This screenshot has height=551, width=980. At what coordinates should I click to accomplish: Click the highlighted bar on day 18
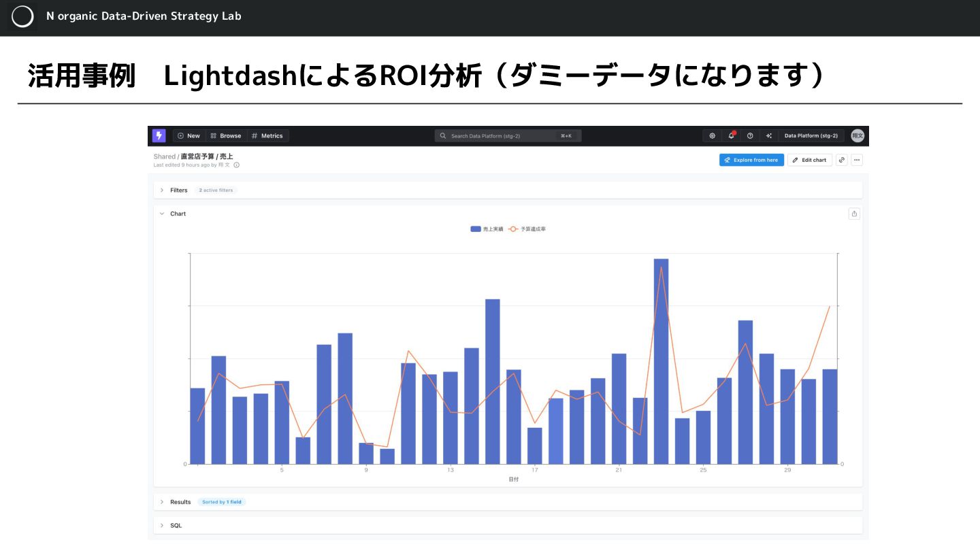point(556,431)
